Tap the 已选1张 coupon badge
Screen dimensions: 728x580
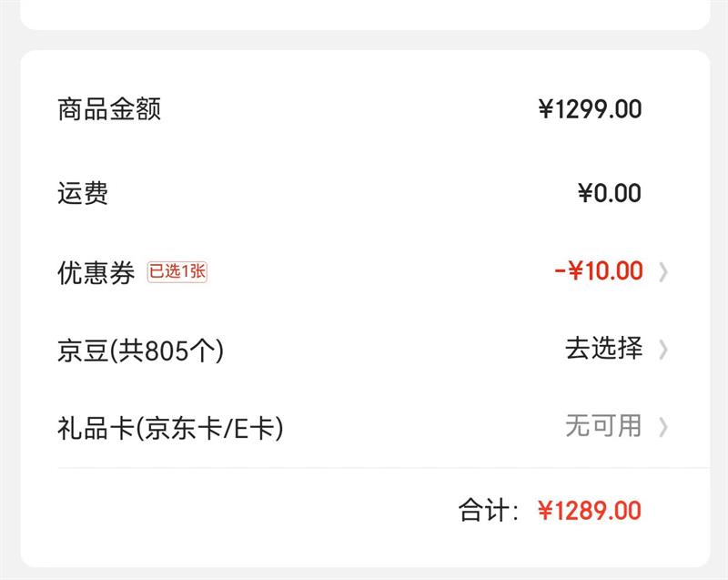[x=177, y=271]
